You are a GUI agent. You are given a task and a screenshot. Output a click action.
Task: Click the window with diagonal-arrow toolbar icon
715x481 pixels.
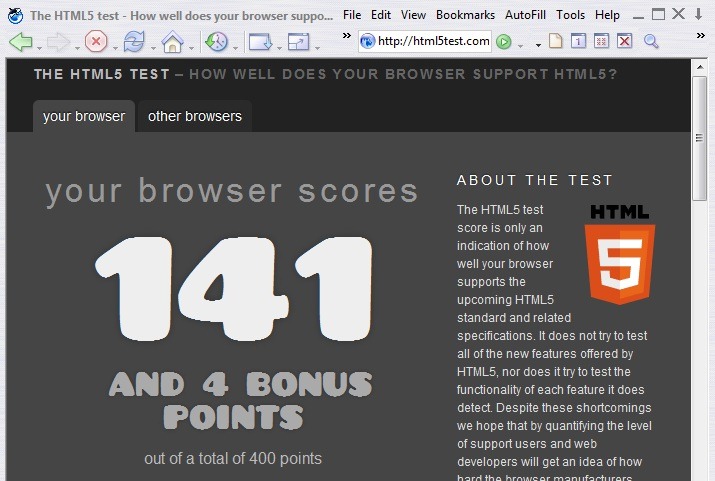tap(298, 42)
